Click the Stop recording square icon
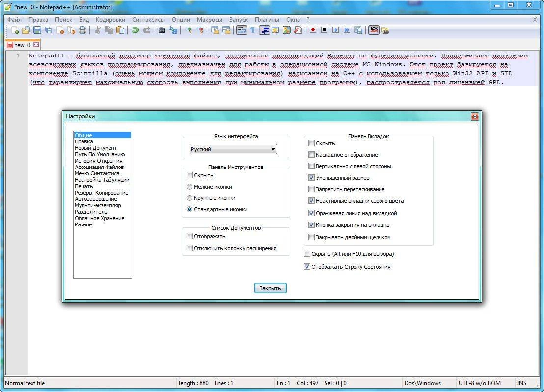Screen dimensions: 544x392 click(x=325, y=30)
